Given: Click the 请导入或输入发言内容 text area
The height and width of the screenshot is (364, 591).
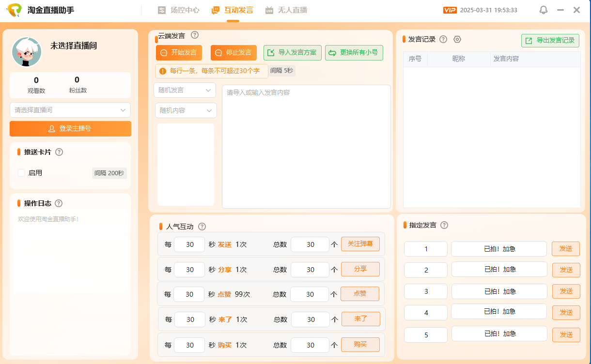Looking at the screenshot, I should tap(306, 146).
